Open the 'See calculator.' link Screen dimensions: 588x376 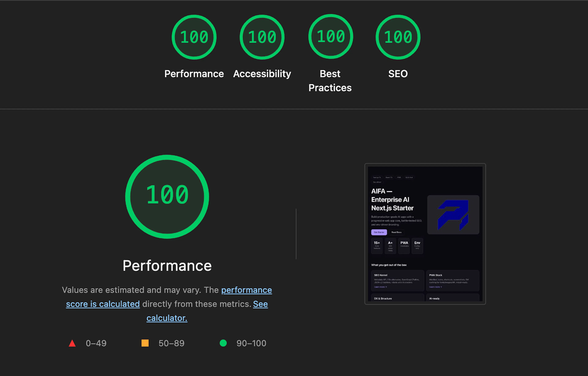[x=207, y=311]
